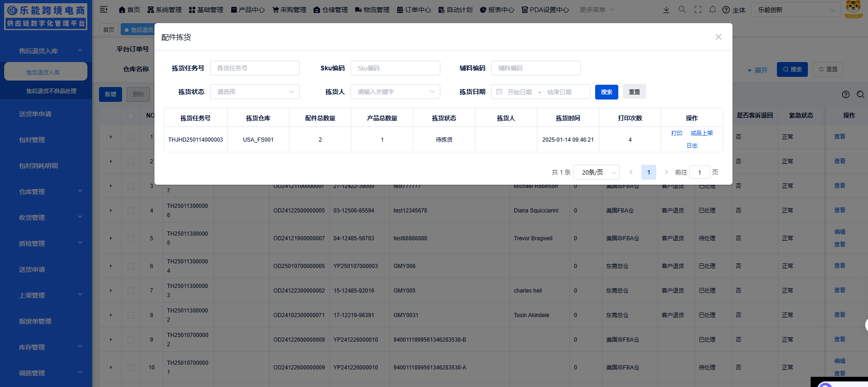Toggle the select-all checkbox in table header

tap(131, 116)
